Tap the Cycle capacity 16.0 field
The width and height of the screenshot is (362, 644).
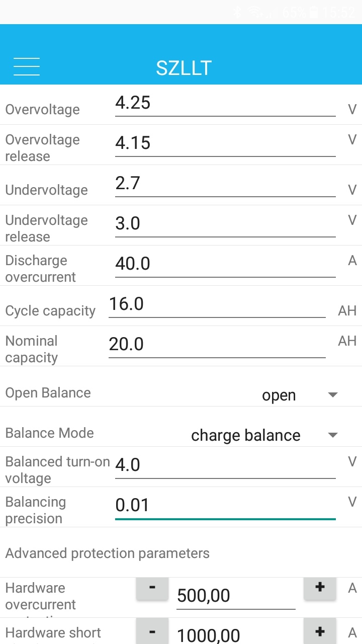click(x=217, y=305)
